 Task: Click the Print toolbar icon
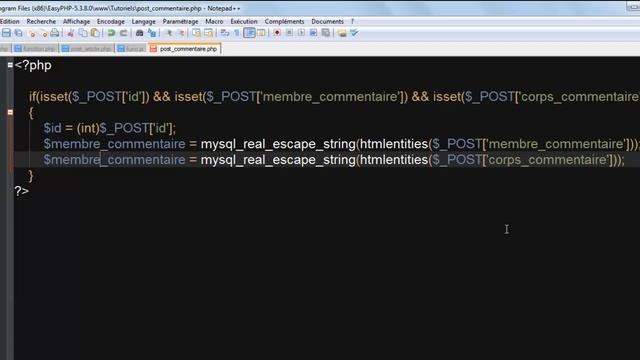pyautogui.click(x=55, y=33)
